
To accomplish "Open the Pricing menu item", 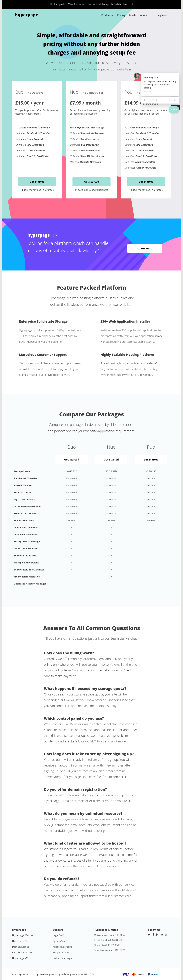I will [121, 15].
